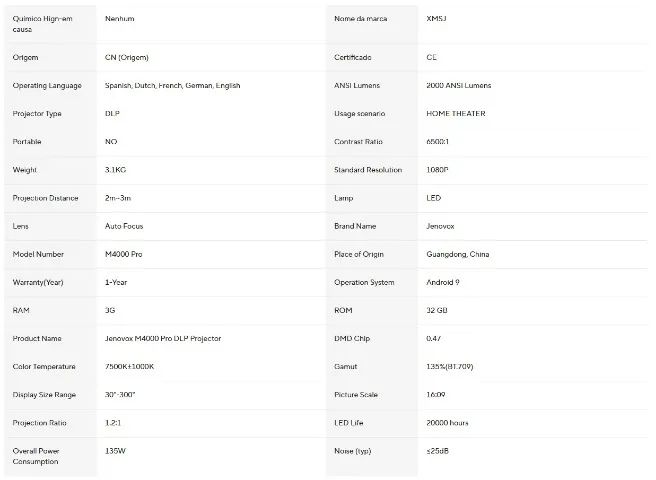Click the 'Android 9' operation system value
Image resolution: width=656 pixels, height=480 pixels.
pyautogui.click(x=443, y=283)
